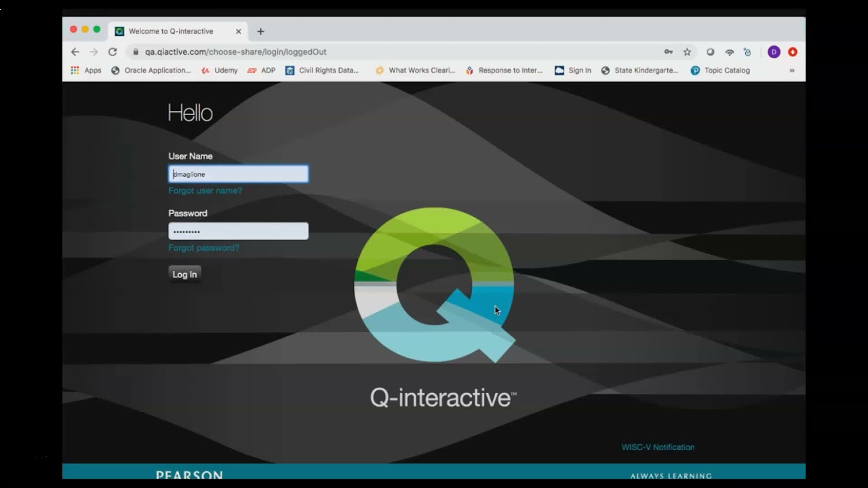Open a new tab with plus button
This screenshot has height=488, width=868.
point(260,31)
